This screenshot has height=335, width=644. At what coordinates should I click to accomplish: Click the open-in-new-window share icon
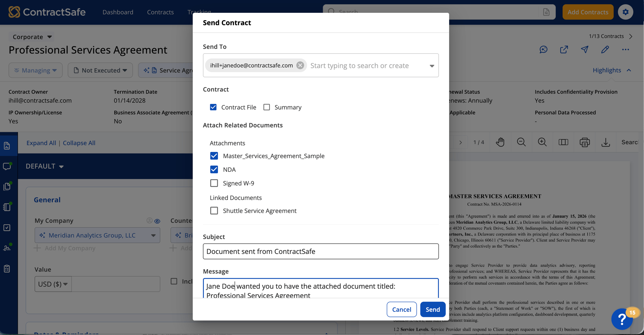pyautogui.click(x=564, y=50)
